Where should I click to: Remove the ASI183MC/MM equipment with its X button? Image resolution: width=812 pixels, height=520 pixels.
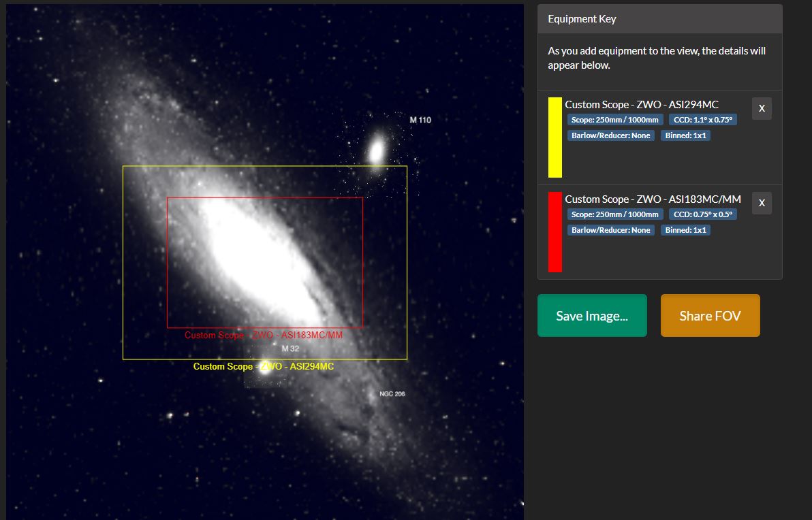tap(762, 203)
